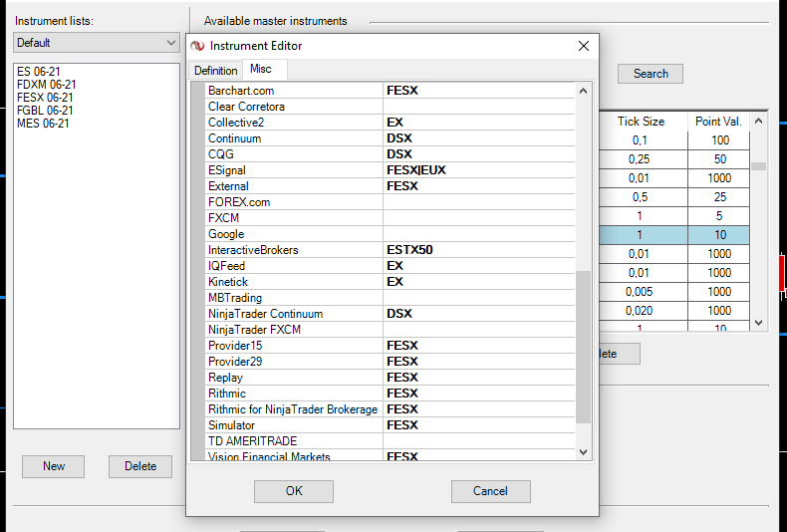Click the Tick Size cell showing 0,25
The image size is (787, 532).
point(644,159)
